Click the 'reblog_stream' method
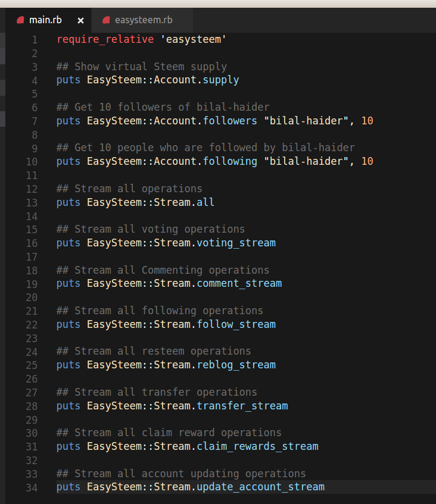 pyautogui.click(x=236, y=365)
